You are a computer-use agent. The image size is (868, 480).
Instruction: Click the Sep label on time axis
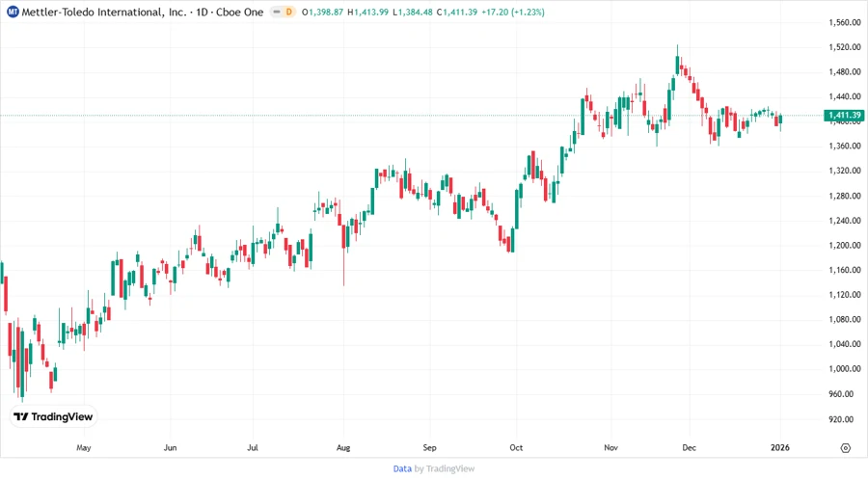click(429, 448)
